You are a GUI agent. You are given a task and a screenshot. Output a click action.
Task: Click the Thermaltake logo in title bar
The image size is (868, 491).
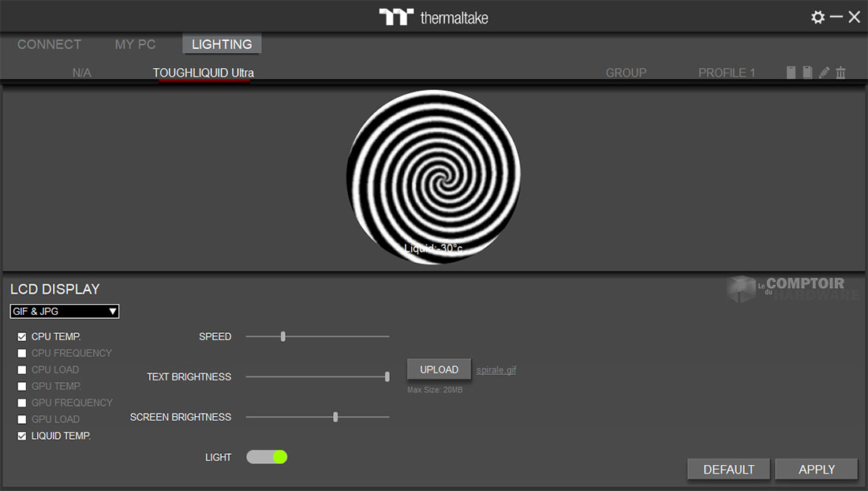(433, 17)
